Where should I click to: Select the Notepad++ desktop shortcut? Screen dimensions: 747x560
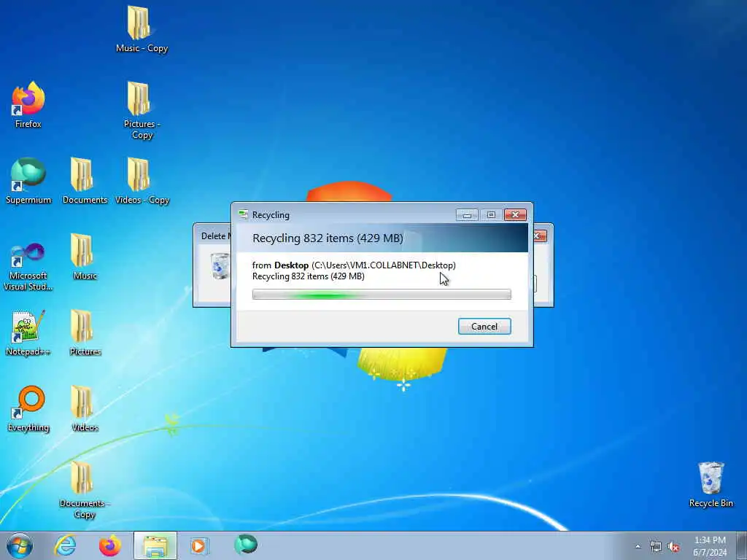pos(28,332)
